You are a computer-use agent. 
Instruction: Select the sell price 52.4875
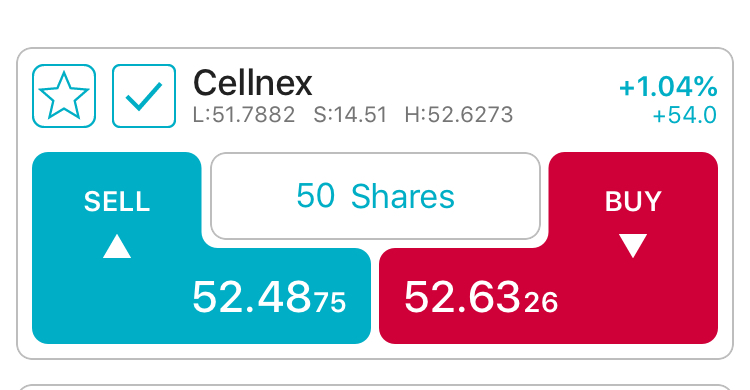click(x=269, y=298)
